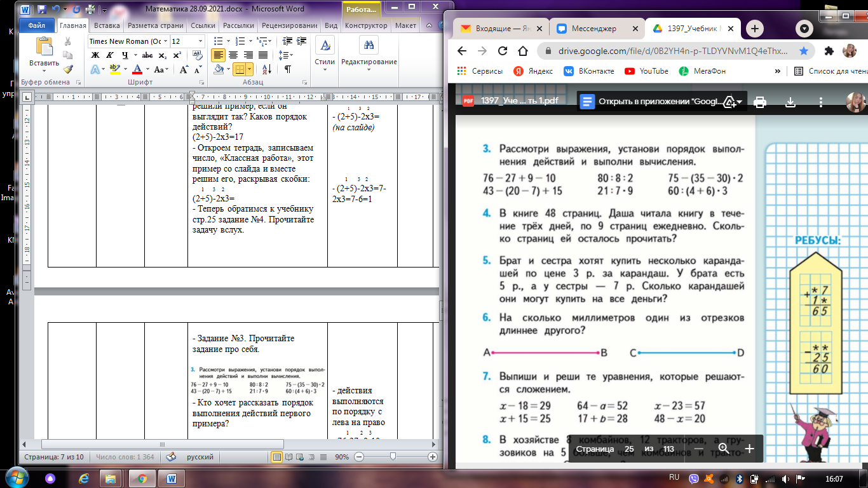Toggle align left paragraph button
868x488 pixels.
[218, 55]
